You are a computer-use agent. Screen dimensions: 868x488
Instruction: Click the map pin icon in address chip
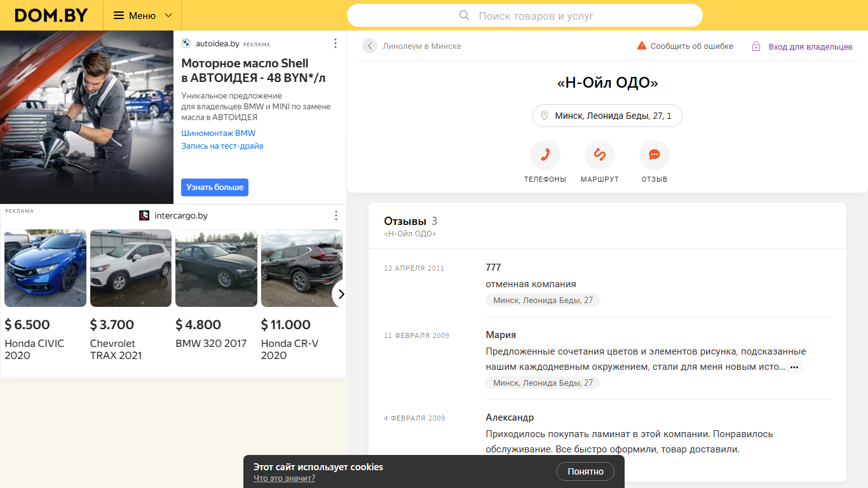pos(544,116)
